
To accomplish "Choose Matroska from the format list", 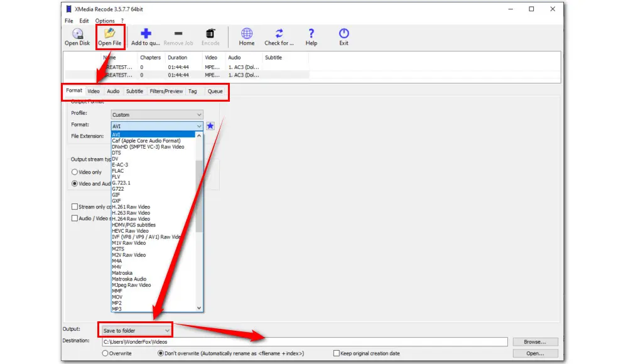I will pyautogui.click(x=122, y=273).
